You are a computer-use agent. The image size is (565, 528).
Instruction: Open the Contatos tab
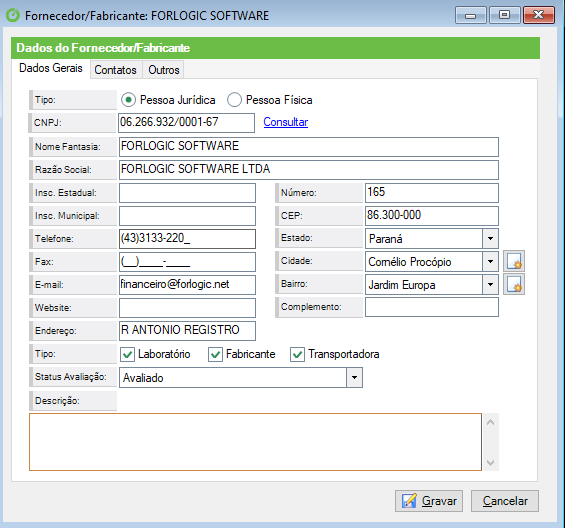tap(115, 70)
